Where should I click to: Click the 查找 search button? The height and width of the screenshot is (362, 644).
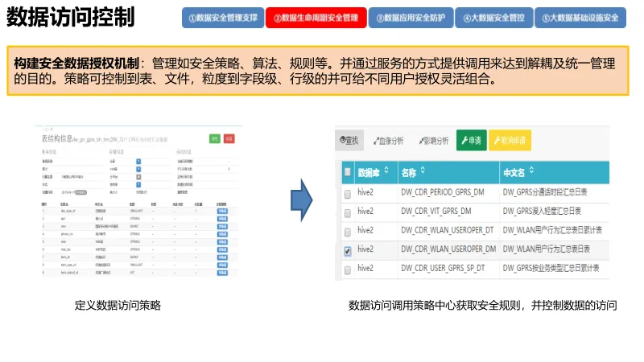349,140
